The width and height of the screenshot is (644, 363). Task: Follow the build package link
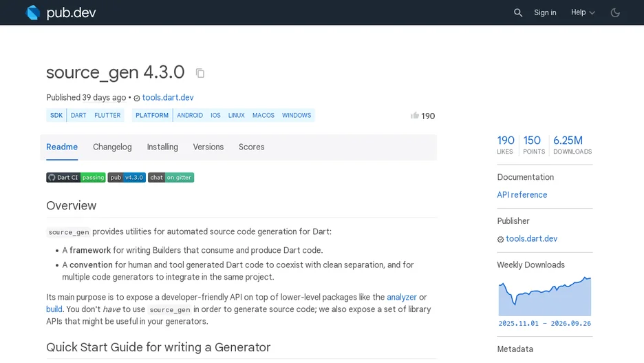point(54,309)
